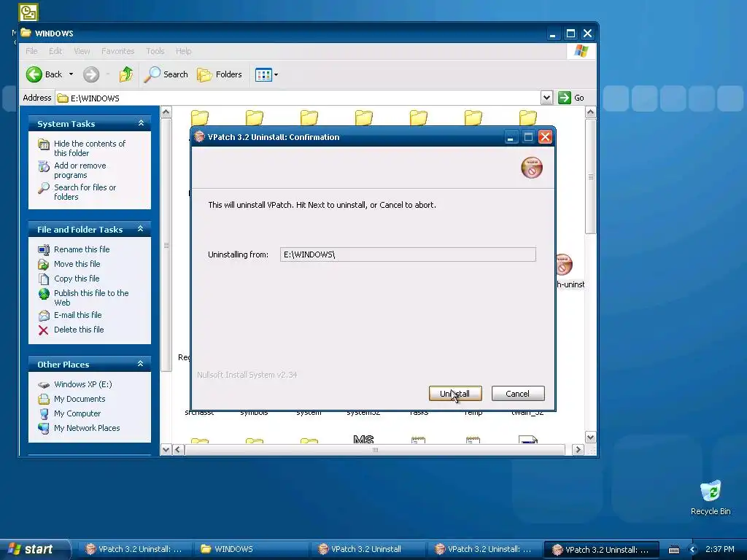Image resolution: width=747 pixels, height=560 pixels.
Task: Open the Help menu
Action: tap(183, 51)
